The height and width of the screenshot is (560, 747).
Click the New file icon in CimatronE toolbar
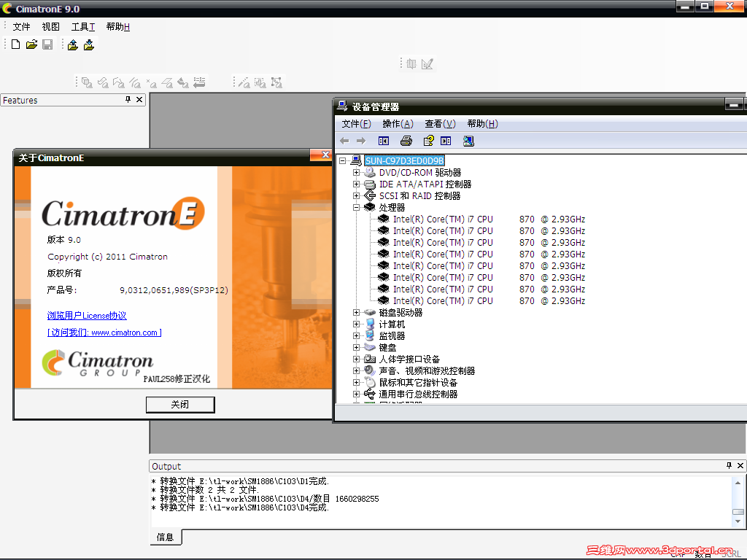pos(16,44)
